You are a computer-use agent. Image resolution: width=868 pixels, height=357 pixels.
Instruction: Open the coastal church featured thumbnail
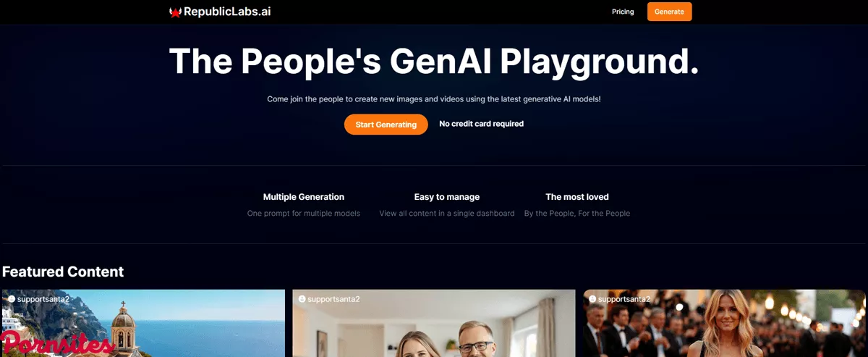click(x=143, y=324)
